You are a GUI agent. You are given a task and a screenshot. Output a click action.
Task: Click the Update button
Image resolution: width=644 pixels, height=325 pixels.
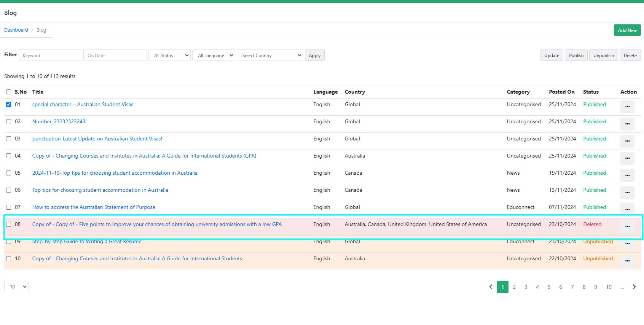tap(552, 56)
